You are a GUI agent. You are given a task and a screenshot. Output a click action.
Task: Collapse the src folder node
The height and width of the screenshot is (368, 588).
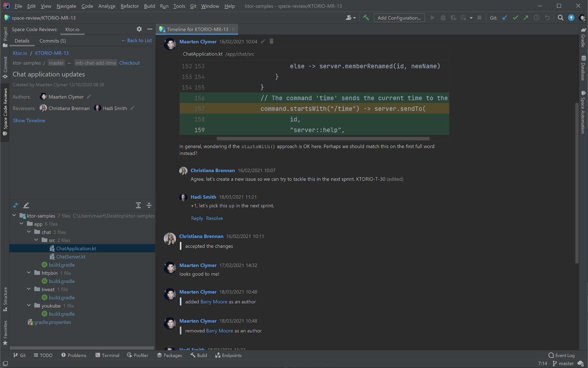(36, 240)
